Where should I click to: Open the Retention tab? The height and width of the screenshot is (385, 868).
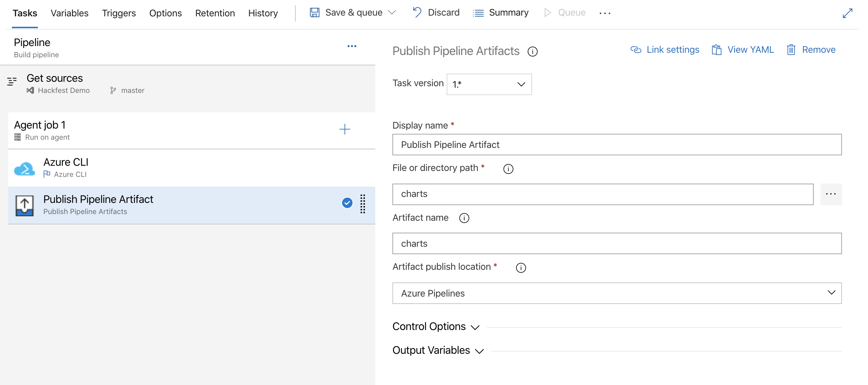(215, 13)
